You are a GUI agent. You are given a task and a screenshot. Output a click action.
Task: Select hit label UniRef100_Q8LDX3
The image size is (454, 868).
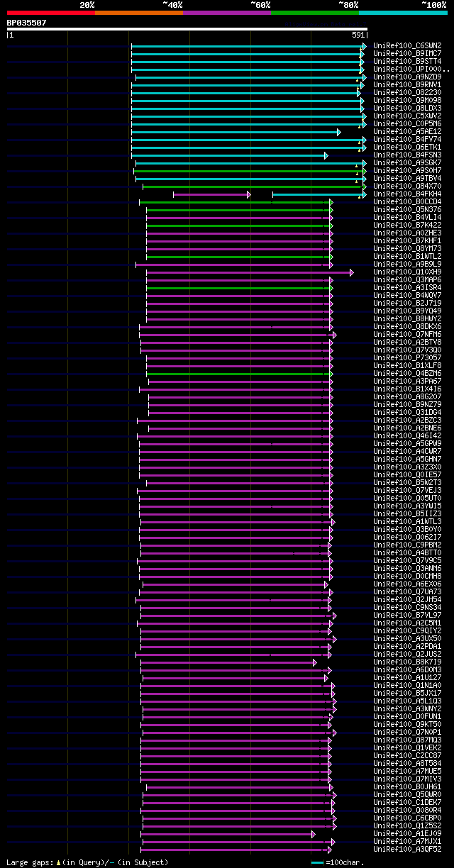(407, 108)
